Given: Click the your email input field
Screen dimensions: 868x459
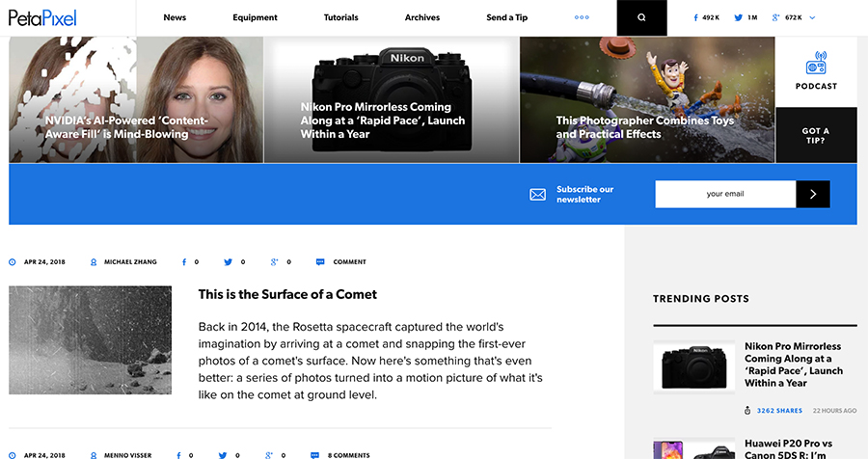Looking at the screenshot, I should pyautogui.click(x=725, y=195).
